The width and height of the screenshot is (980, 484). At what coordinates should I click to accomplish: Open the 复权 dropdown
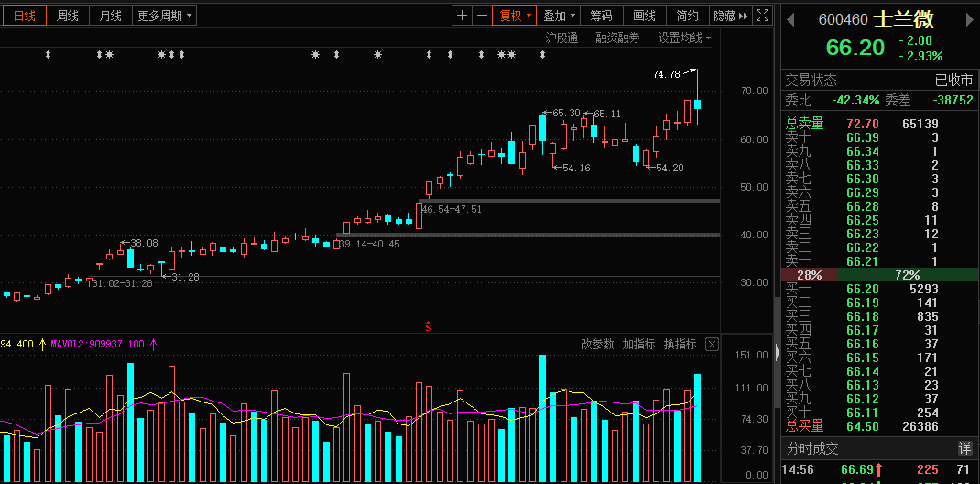tap(514, 16)
